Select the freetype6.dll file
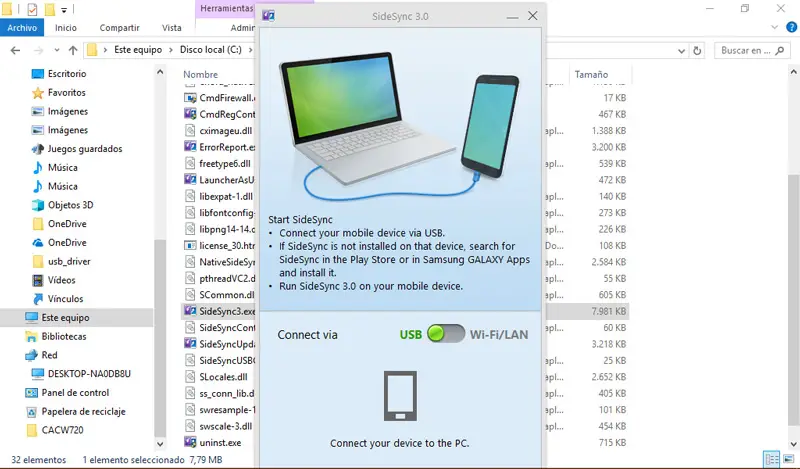The width and height of the screenshot is (800, 469). pos(224,163)
